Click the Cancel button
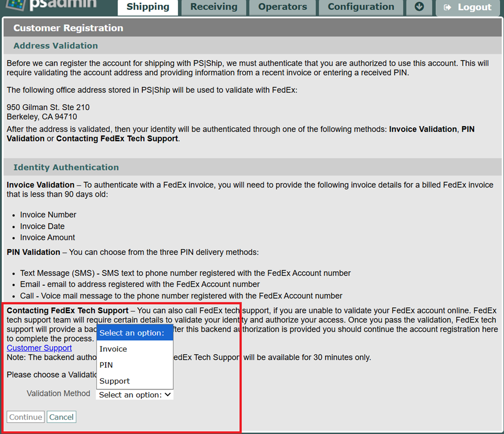 61,417
